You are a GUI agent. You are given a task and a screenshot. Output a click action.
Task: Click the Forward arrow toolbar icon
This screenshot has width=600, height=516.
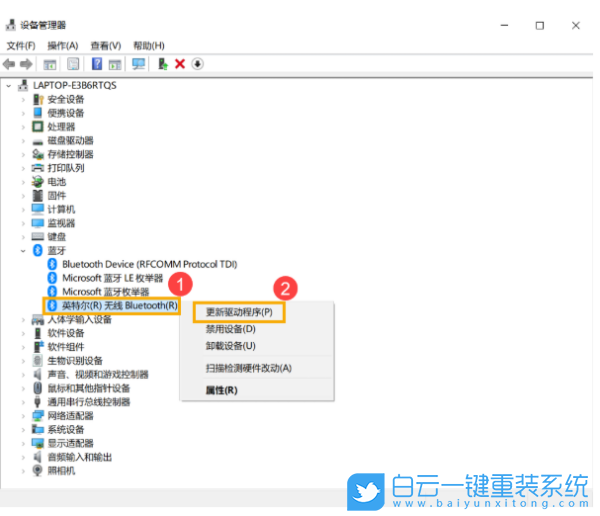pyautogui.click(x=26, y=64)
